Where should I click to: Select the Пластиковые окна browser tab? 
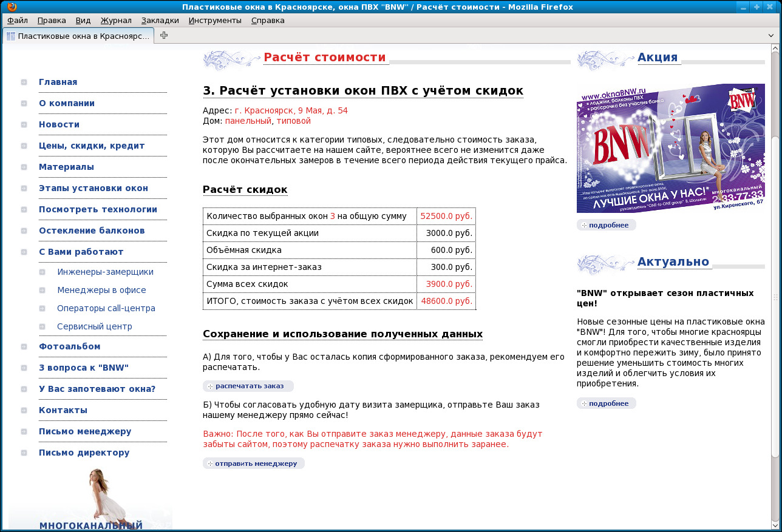point(78,36)
